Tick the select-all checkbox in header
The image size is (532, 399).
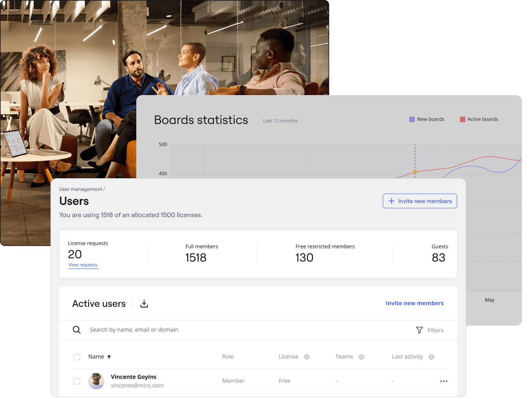pyautogui.click(x=77, y=357)
